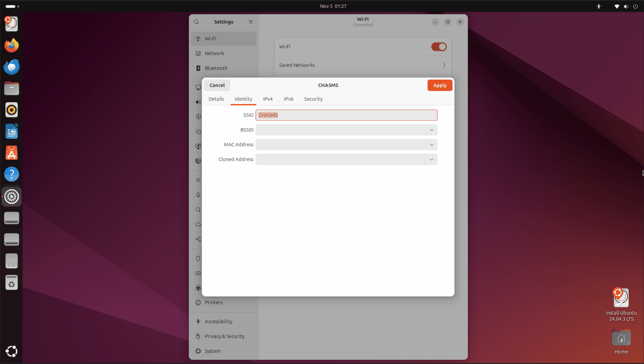Click the Apply button

pos(440,85)
